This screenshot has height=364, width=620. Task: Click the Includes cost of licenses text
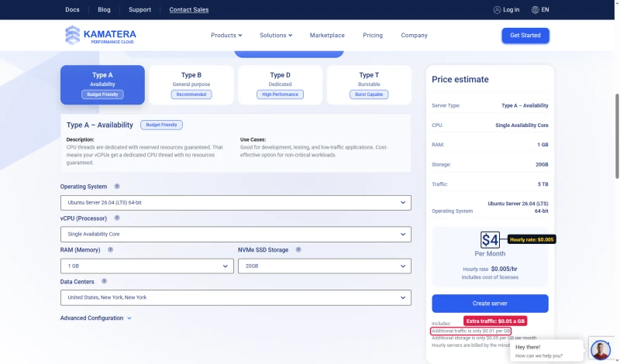490,277
